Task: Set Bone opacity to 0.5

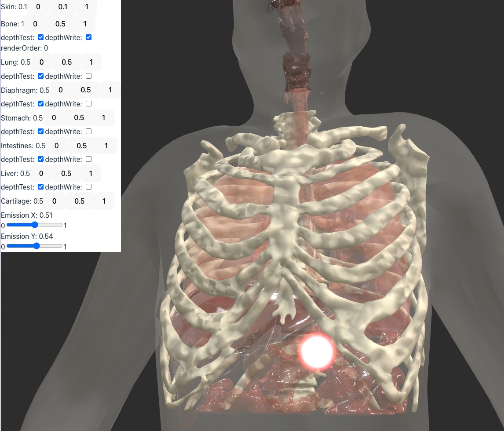Action: pos(60,24)
